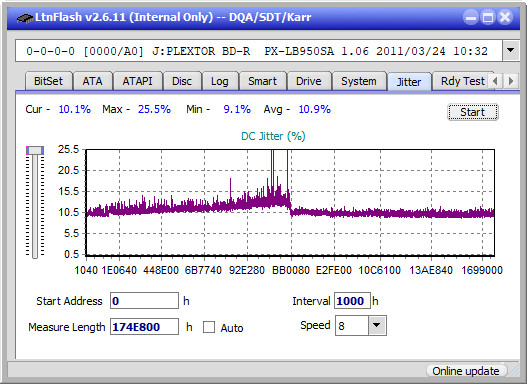
Task: Go to the Drive tab
Action: click(309, 81)
